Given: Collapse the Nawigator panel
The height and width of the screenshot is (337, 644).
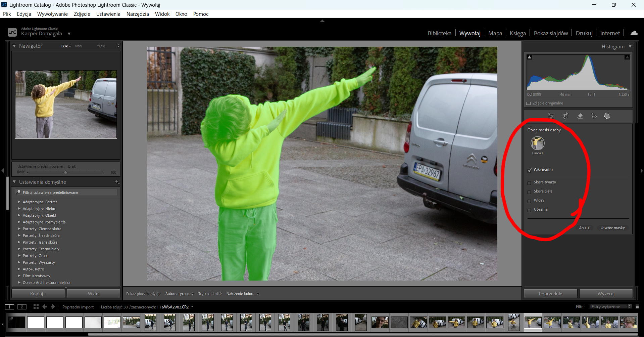Looking at the screenshot, I should 14,46.
